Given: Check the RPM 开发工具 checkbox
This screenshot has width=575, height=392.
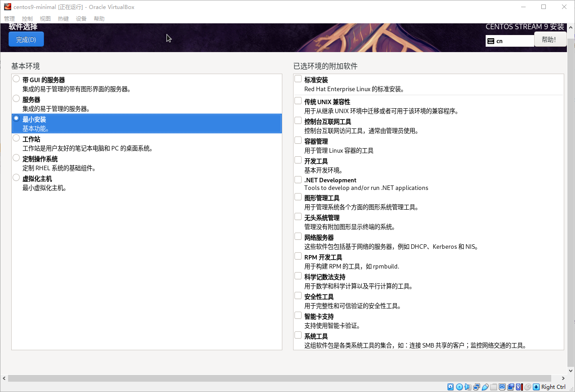Looking at the screenshot, I should pyautogui.click(x=298, y=256).
